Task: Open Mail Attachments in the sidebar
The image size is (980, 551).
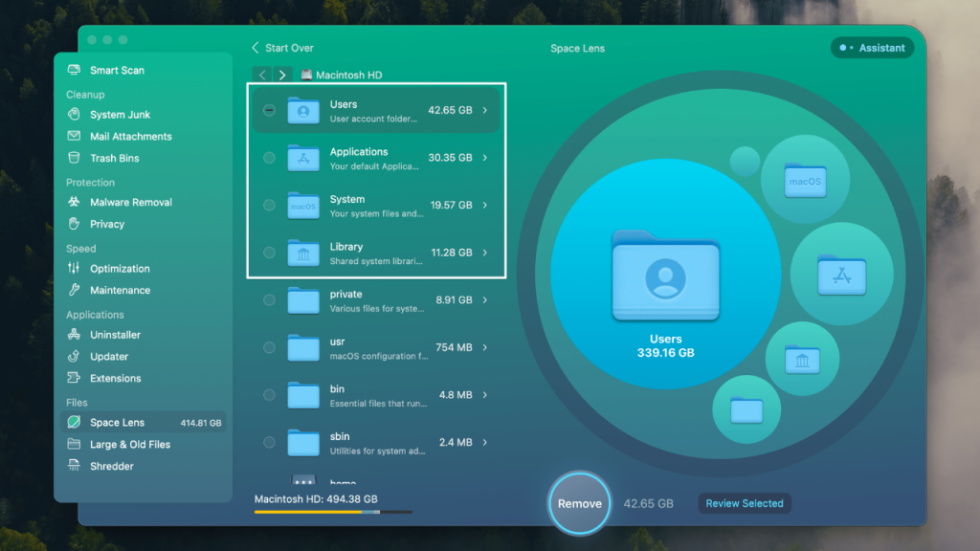Action: click(130, 137)
